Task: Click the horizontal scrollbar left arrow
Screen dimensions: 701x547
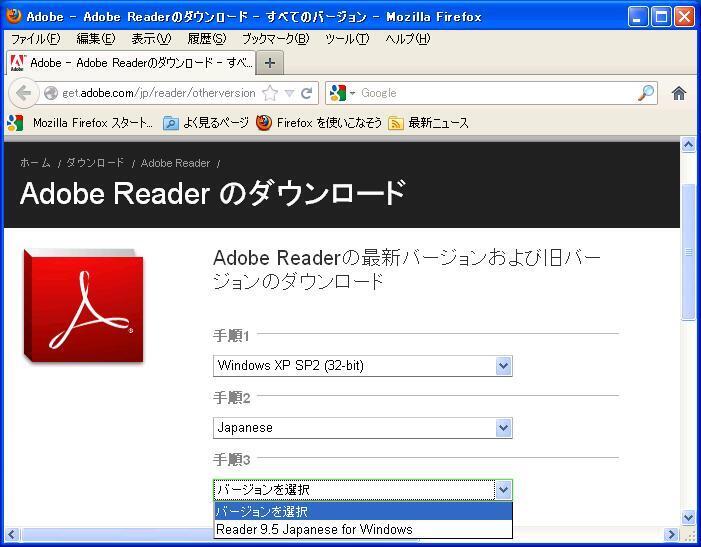Action: point(12,534)
